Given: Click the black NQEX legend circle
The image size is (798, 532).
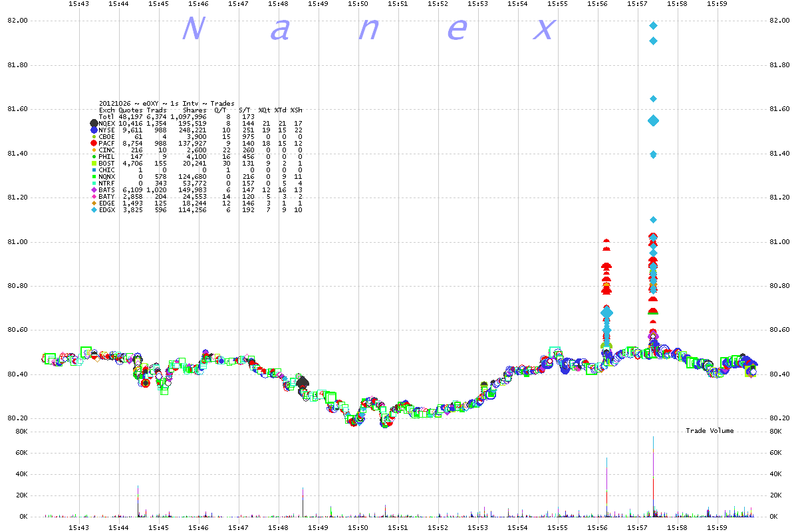Looking at the screenshot, I should [93, 124].
